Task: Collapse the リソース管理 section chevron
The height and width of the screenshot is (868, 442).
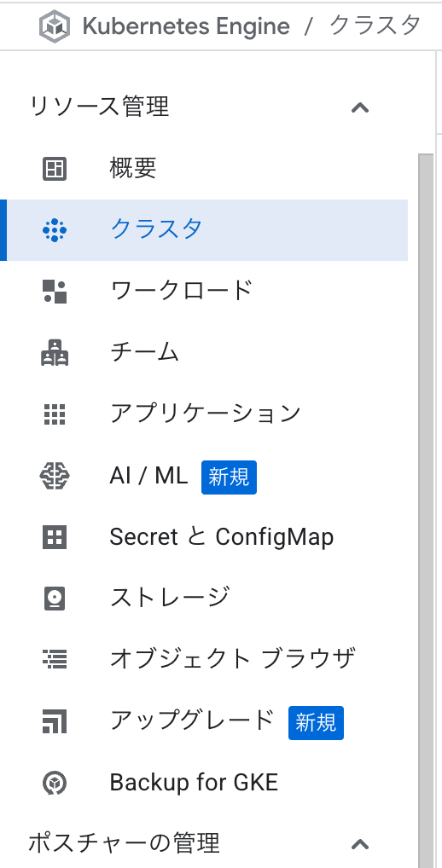Action: (x=360, y=107)
